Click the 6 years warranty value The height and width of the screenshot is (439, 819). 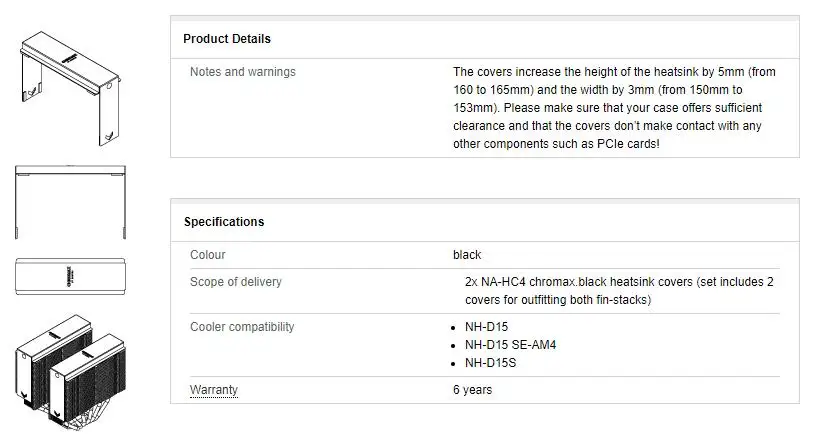[472, 390]
